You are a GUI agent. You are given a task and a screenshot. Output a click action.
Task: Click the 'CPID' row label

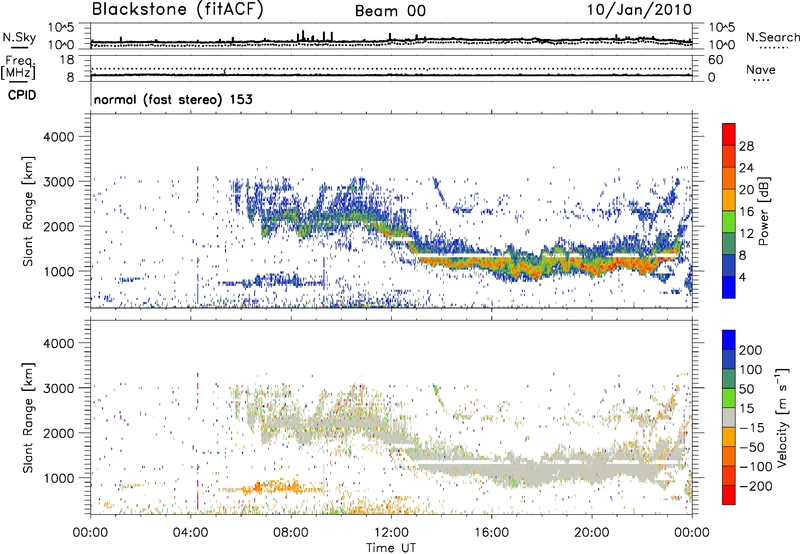pyautogui.click(x=22, y=95)
